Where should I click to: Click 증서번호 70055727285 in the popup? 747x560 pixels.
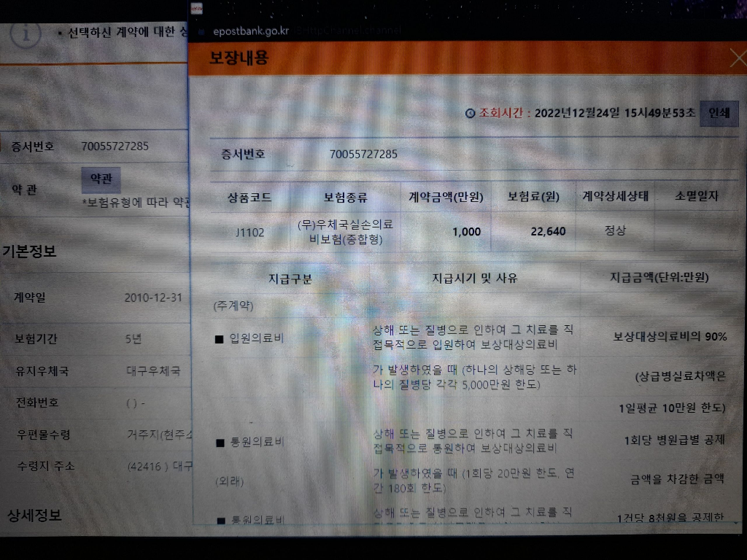[363, 154]
